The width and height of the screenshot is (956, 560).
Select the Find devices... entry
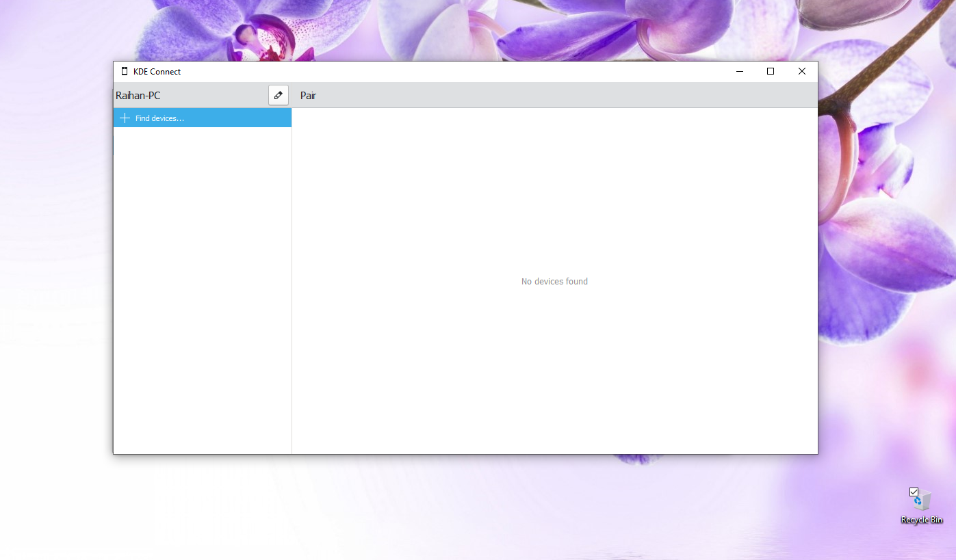pos(203,118)
